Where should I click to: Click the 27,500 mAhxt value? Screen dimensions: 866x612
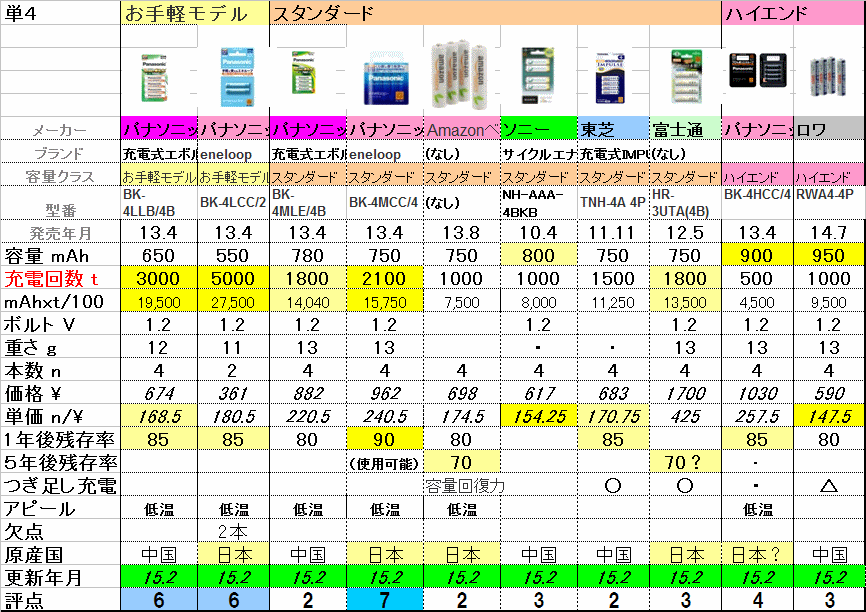point(234,301)
